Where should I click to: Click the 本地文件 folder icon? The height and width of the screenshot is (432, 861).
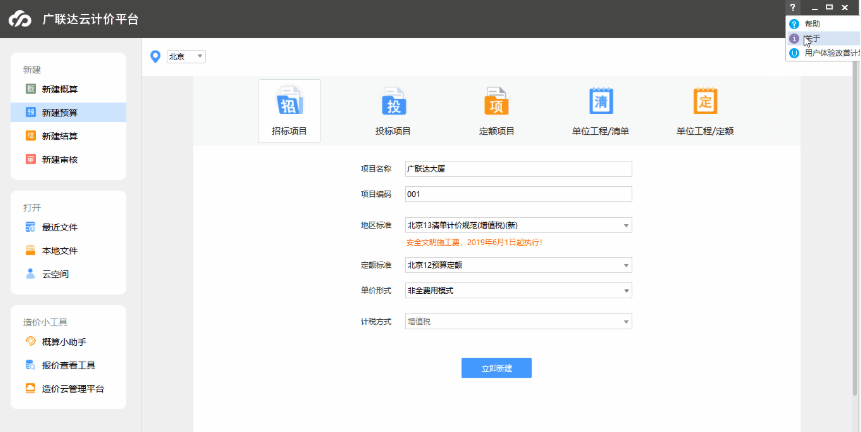[x=31, y=250]
